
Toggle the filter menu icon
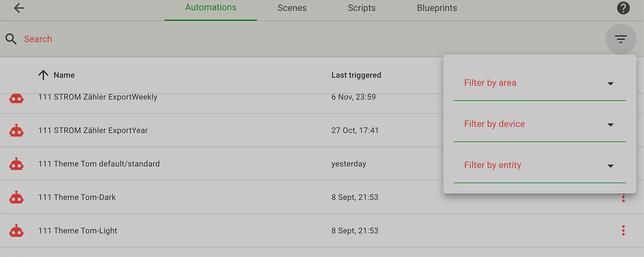point(621,39)
